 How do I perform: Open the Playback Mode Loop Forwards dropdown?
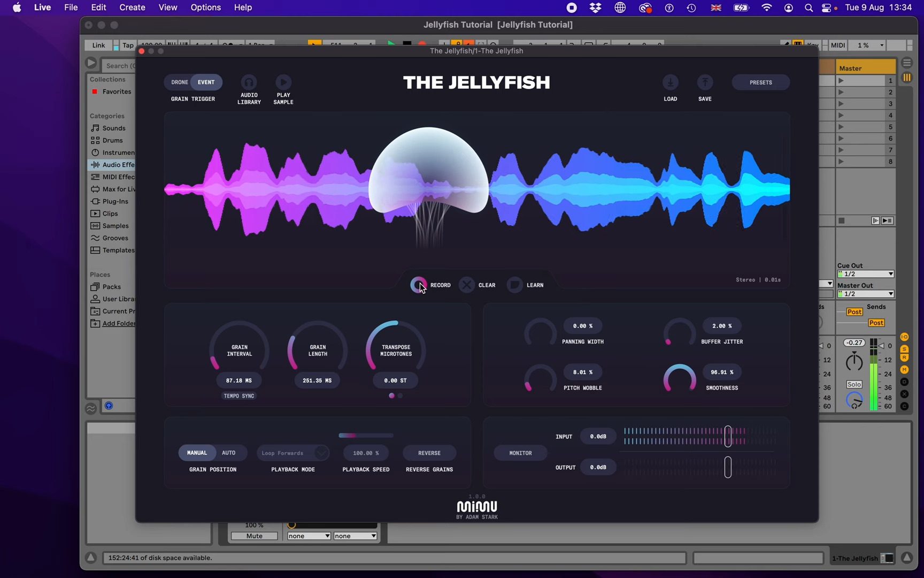(292, 453)
